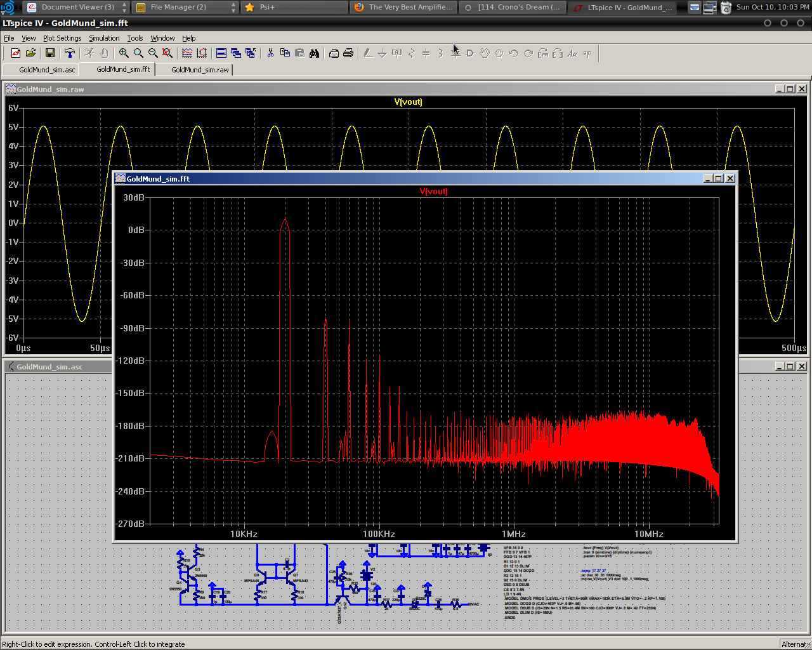Expand Document Viewer taskbar group arrow
The image size is (812, 650).
click(124, 7)
